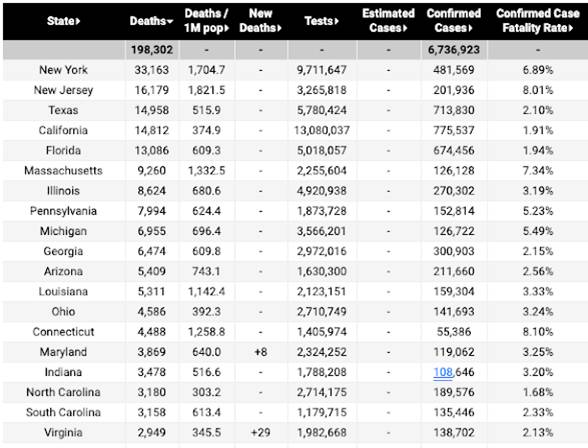Sort by Estimated Cases column arrow
The width and height of the screenshot is (588, 448).
(405, 28)
